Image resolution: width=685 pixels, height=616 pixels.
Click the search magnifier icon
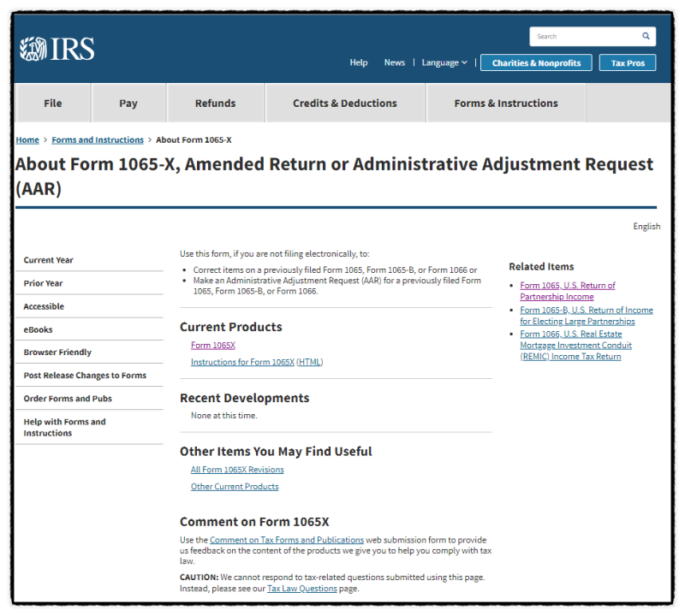click(x=646, y=37)
